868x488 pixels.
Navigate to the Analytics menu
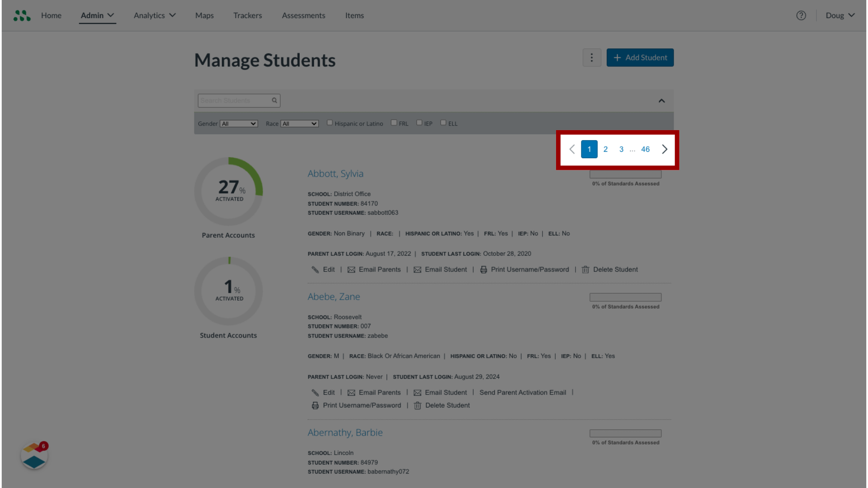coord(155,15)
